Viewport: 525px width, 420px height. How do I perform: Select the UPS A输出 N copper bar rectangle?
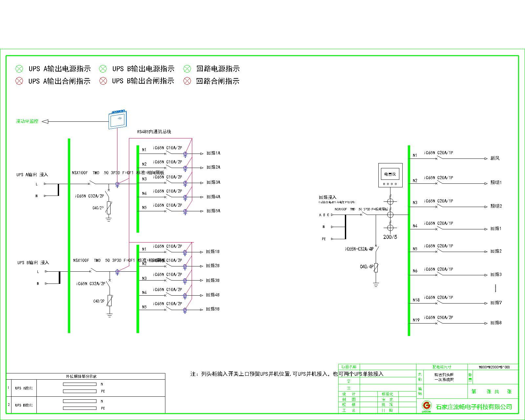tap(79, 384)
